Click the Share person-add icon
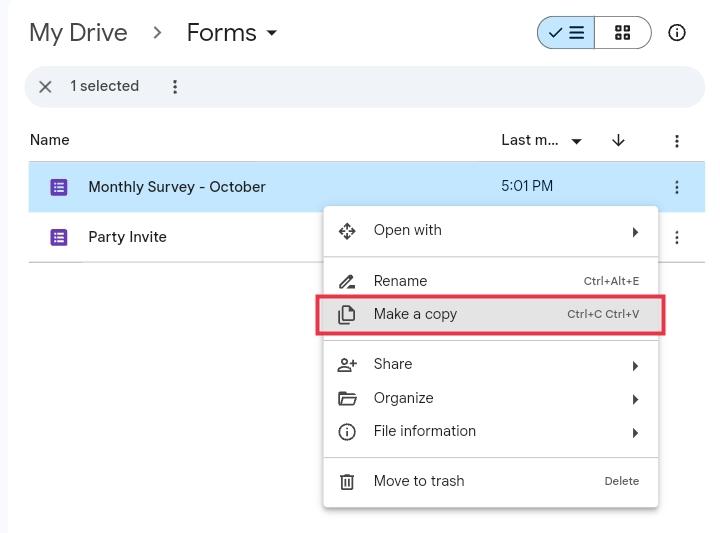This screenshot has width=720, height=533. click(347, 365)
